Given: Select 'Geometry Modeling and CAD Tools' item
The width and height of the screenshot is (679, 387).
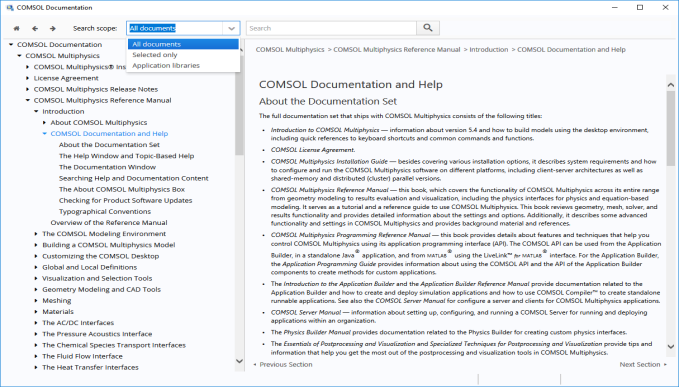Looking at the screenshot, I should point(101,289).
